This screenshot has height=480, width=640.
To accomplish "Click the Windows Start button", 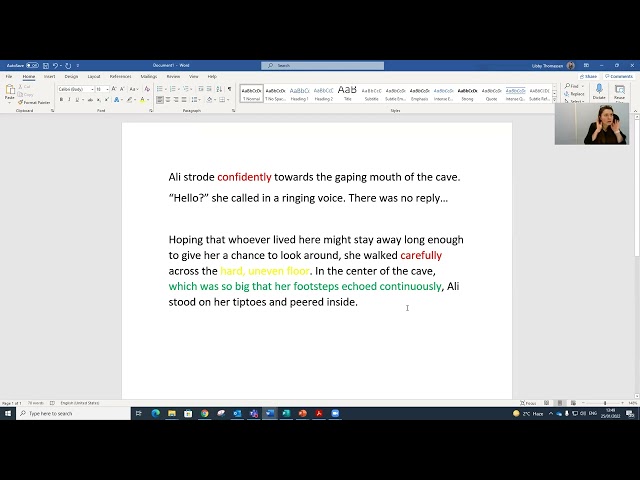I will tap(8, 413).
